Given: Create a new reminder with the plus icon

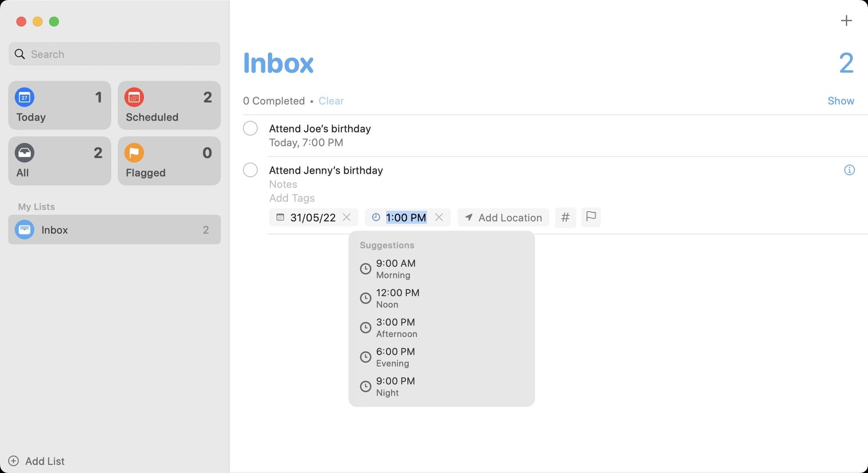Looking at the screenshot, I should (847, 20).
